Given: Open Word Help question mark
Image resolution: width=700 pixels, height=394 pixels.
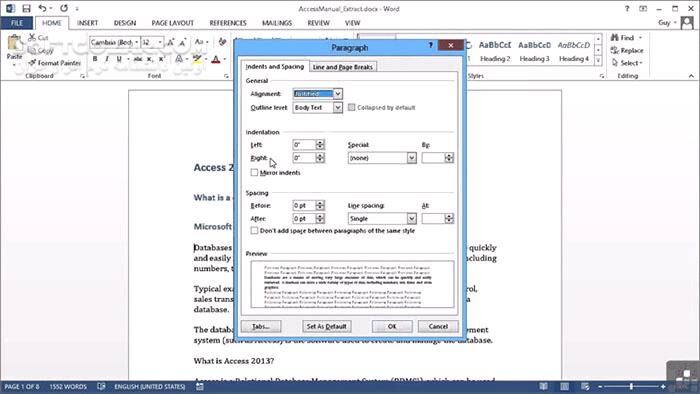Looking at the screenshot, I should tap(627, 8).
